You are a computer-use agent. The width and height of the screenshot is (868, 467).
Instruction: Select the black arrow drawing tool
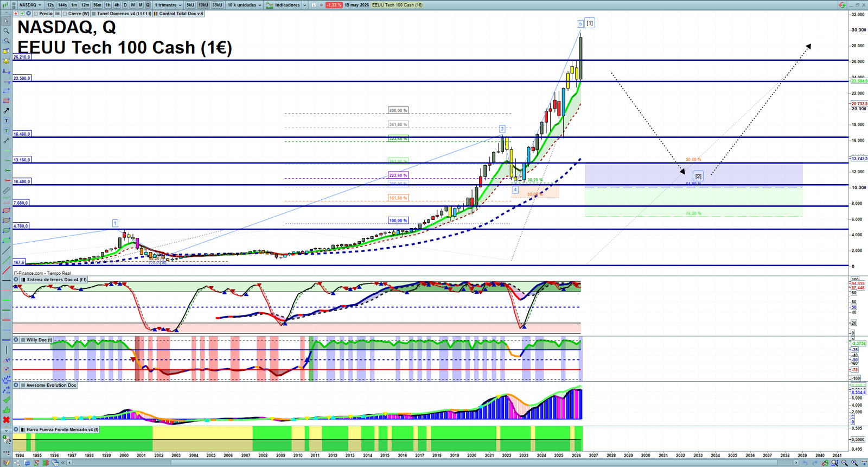pyautogui.click(x=6, y=110)
